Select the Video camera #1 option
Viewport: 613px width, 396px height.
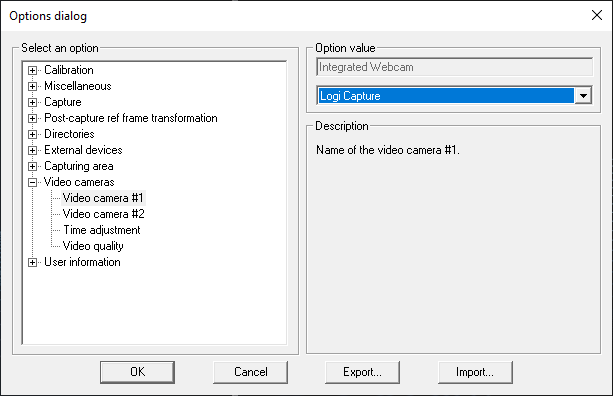point(103,198)
